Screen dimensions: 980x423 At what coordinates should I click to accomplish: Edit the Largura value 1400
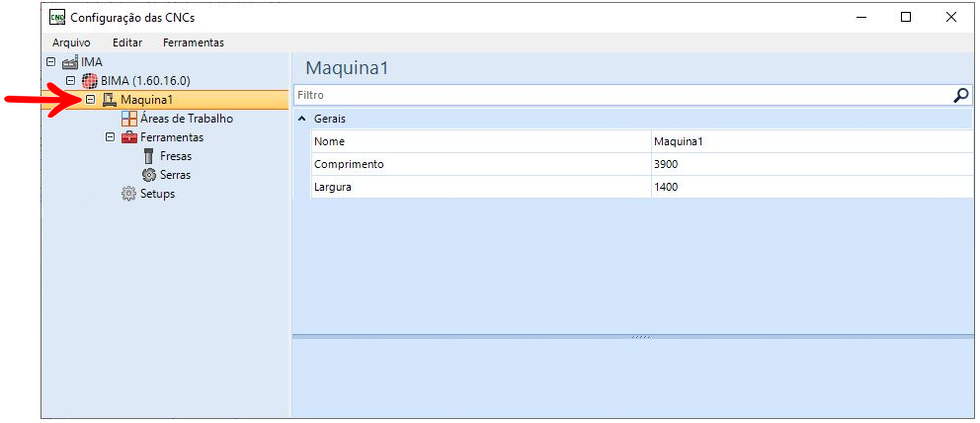point(812,187)
